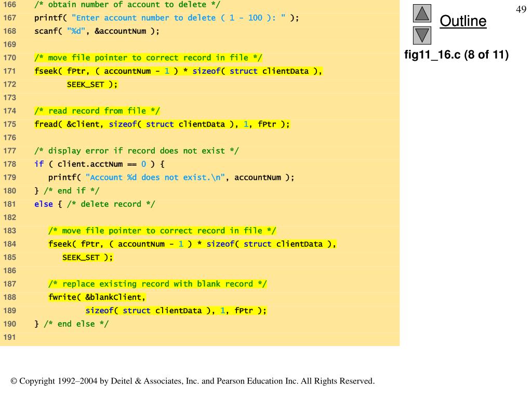The width and height of the screenshot is (532, 399).
Task: Click the printf 'Account %d does not exist' line
Action: click(x=171, y=178)
